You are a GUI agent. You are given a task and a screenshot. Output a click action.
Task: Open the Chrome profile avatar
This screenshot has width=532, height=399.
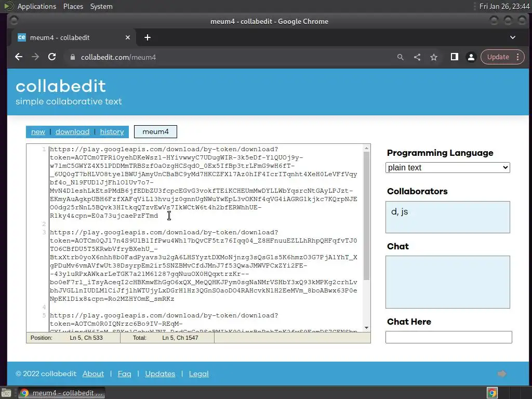(x=471, y=57)
